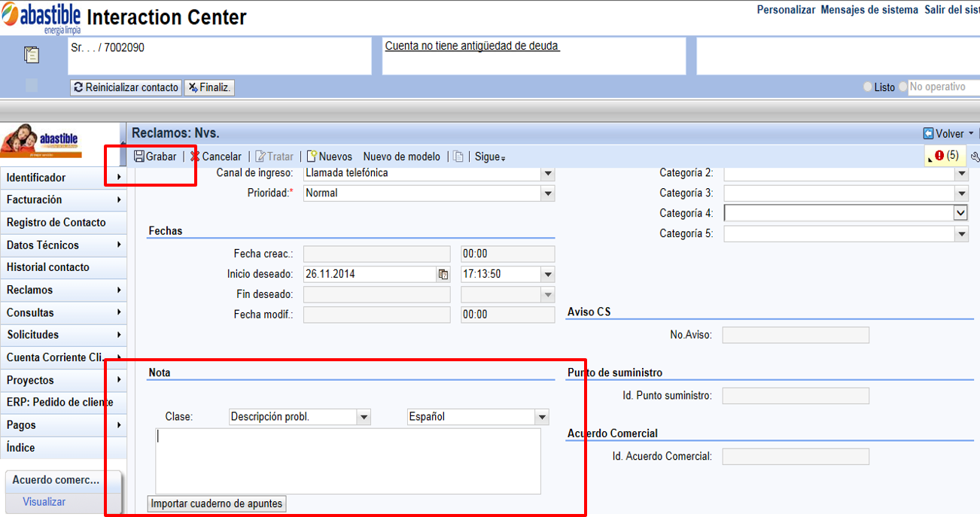The width and height of the screenshot is (980, 517).
Task: Select the No operativo radio button
Action: point(902,87)
